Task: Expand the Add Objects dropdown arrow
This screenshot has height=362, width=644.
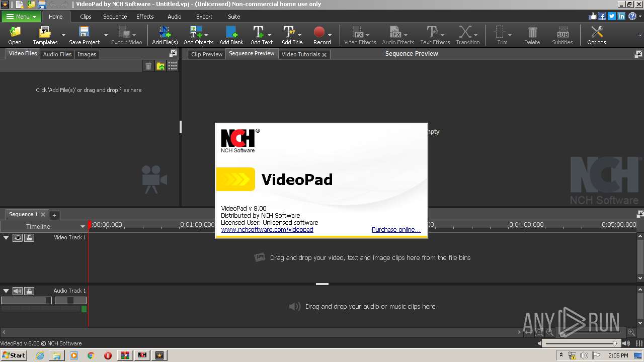Action: [x=206, y=35]
